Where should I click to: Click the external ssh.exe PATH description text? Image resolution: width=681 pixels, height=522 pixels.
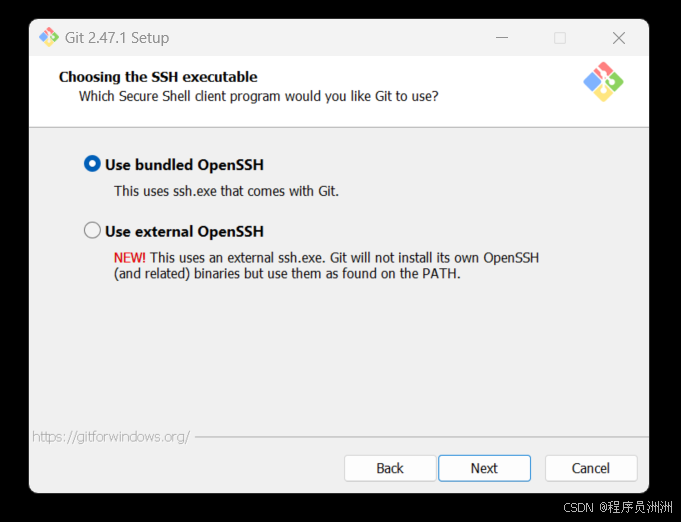[x=326, y=266]
